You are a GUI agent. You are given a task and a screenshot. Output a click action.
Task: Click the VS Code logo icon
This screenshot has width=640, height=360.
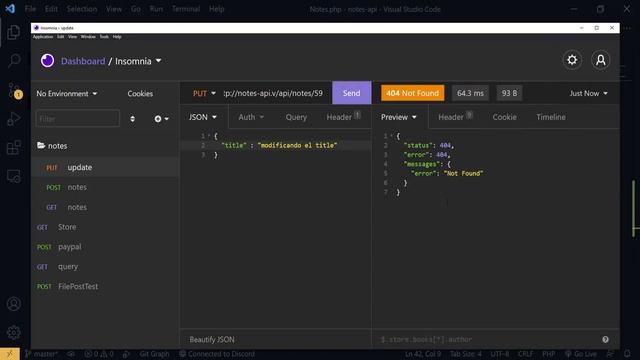pos(10,9)
